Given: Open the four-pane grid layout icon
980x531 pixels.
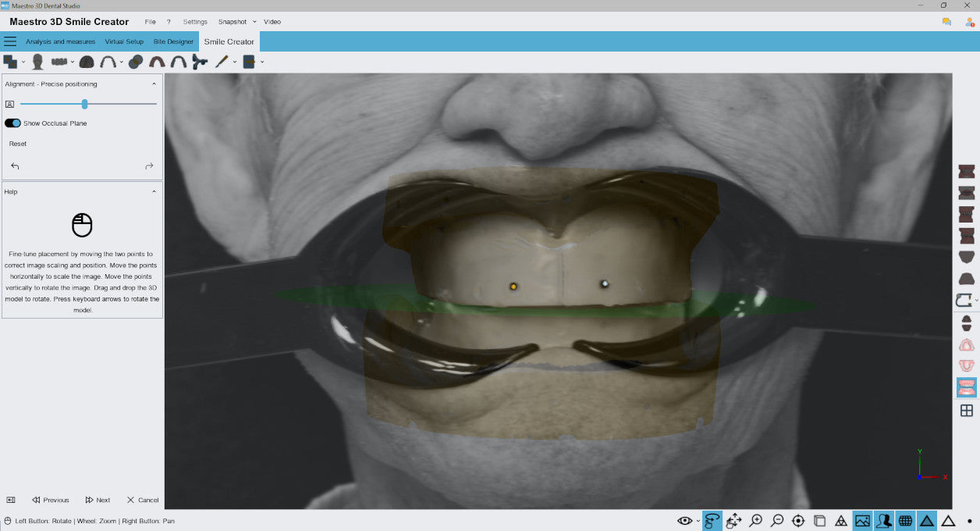Looking at the screenshot, I should [x=966, y=411].
